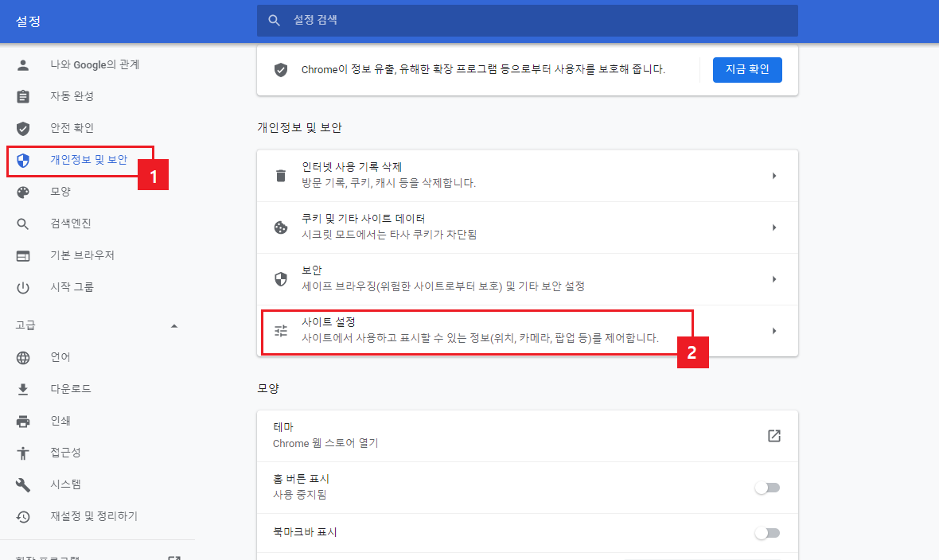Screen dimensions: 939x560
Task: Click the trash can icon for 인터넷 사용 기록 삭제
Action: pyautogui.click(x=280, y=176)
